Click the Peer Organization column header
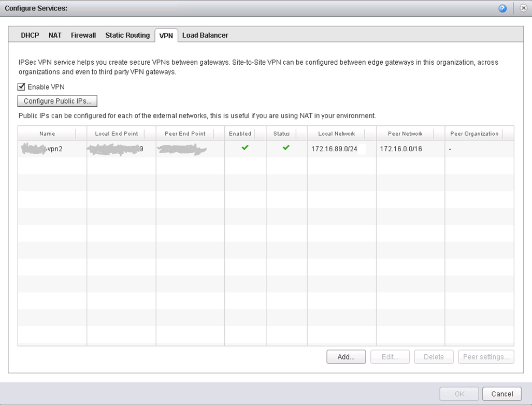 (x=474, y=134)
